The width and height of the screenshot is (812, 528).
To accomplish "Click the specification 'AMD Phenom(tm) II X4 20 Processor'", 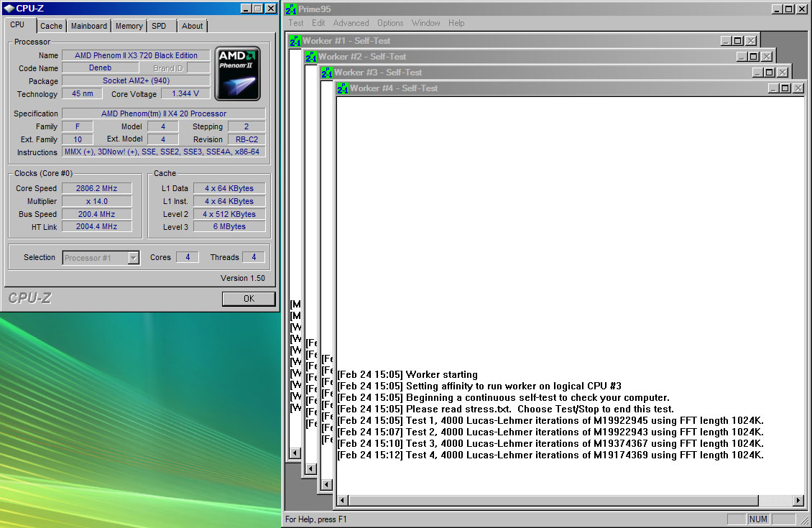I will pos(164,114).
